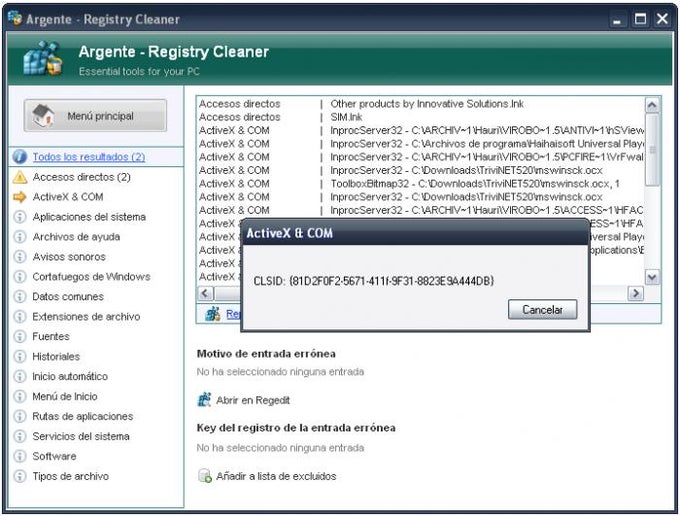This screenshot has width=680, height=516.
Task: Select InprocServer32 Haihaisoft Universal Player row
Action: tap(421, 144)
